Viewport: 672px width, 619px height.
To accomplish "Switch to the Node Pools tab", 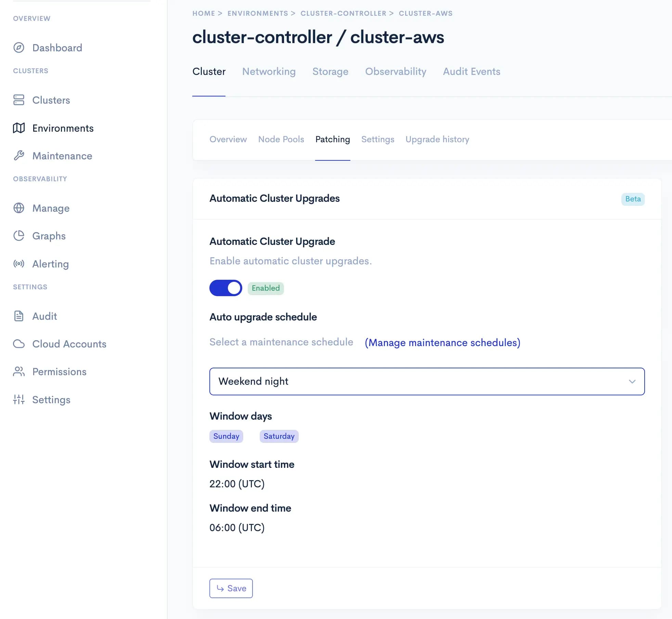I will [281, 139].
